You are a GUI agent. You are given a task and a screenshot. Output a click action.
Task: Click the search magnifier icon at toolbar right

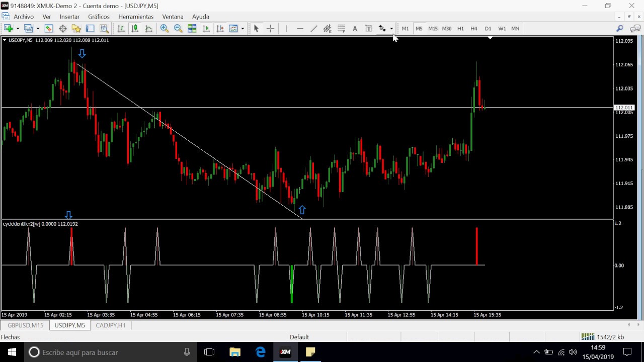[620, 29]
